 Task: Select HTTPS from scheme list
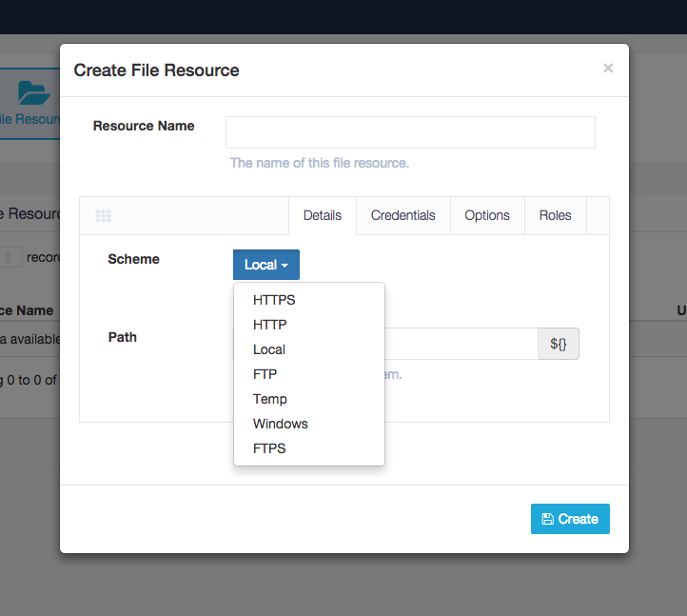coord(274,300)
